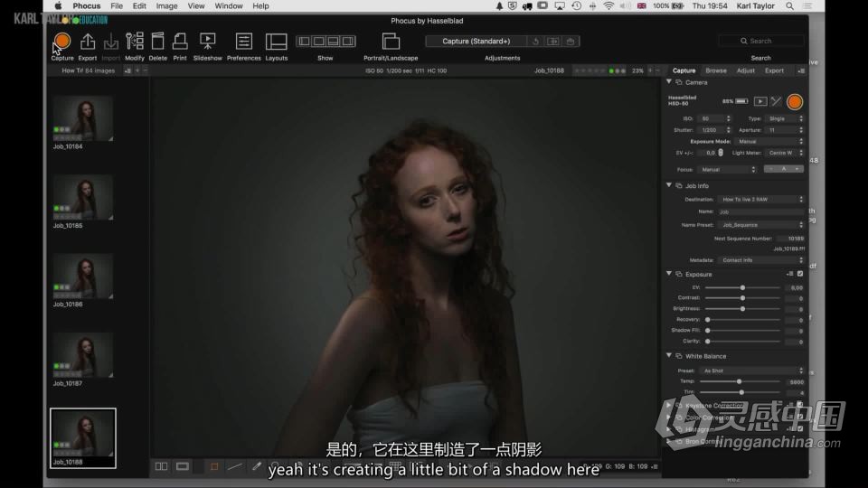Open the Light Meter Centre W dropdown
This screenshot has height=488, width=868.
785,153
